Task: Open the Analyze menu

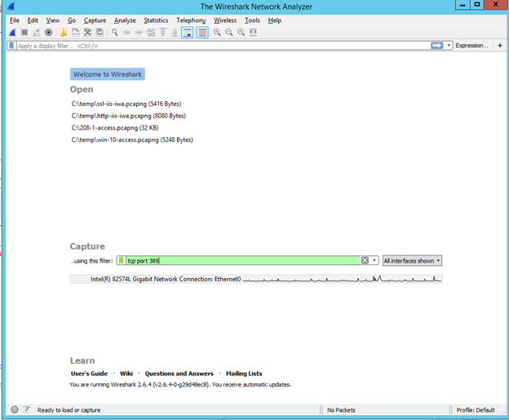Action: coord(125,20)
